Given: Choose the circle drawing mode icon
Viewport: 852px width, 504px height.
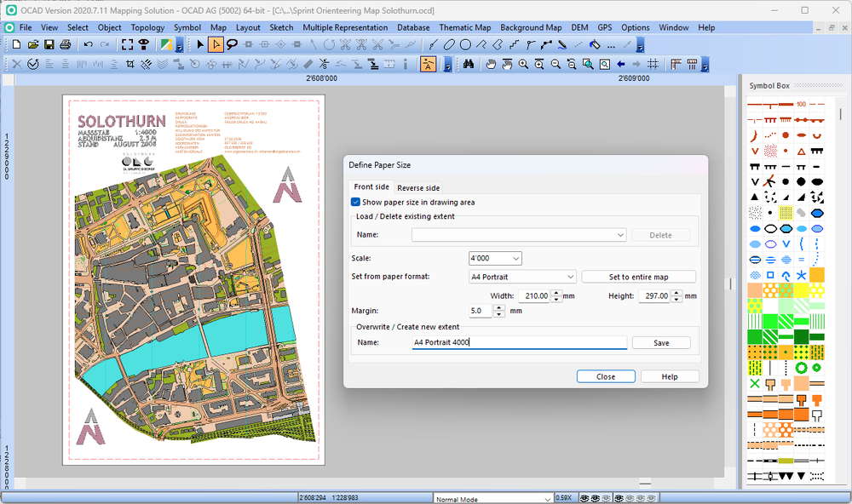Looking at the screenshot, I should point(465,44).
